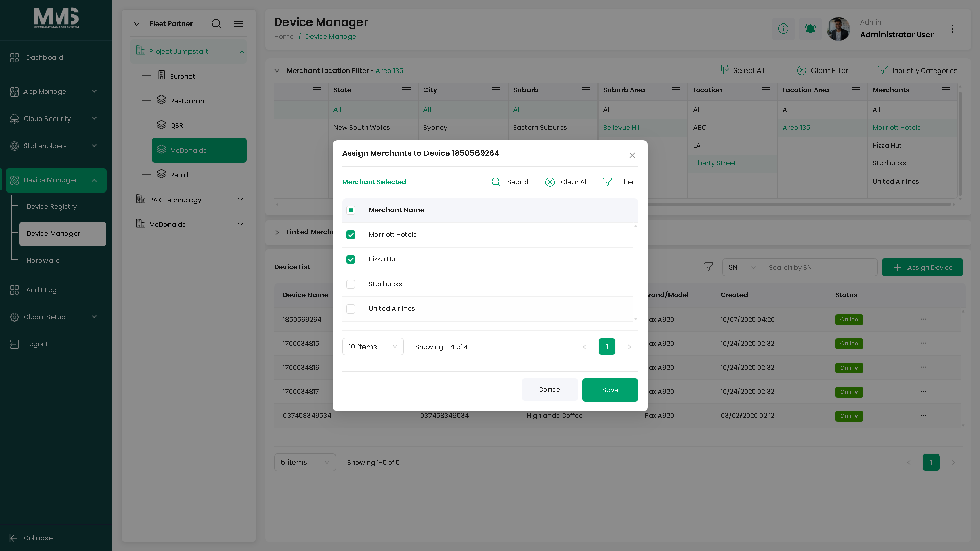This screenshot has height=551, width=980.
Task: Click the Collapse sidebar arrow icon
Action: [14, 538]
